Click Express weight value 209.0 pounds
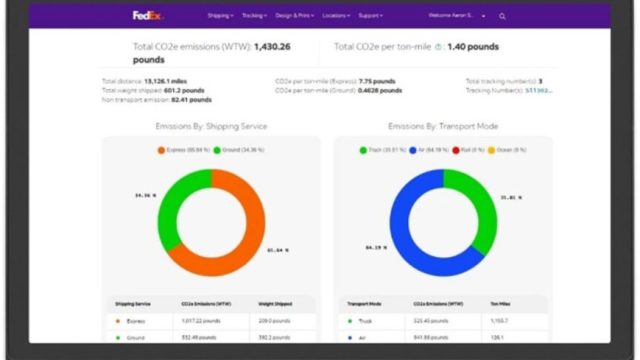Viewport: 640px width, 360px height. [x=274, y=321]
